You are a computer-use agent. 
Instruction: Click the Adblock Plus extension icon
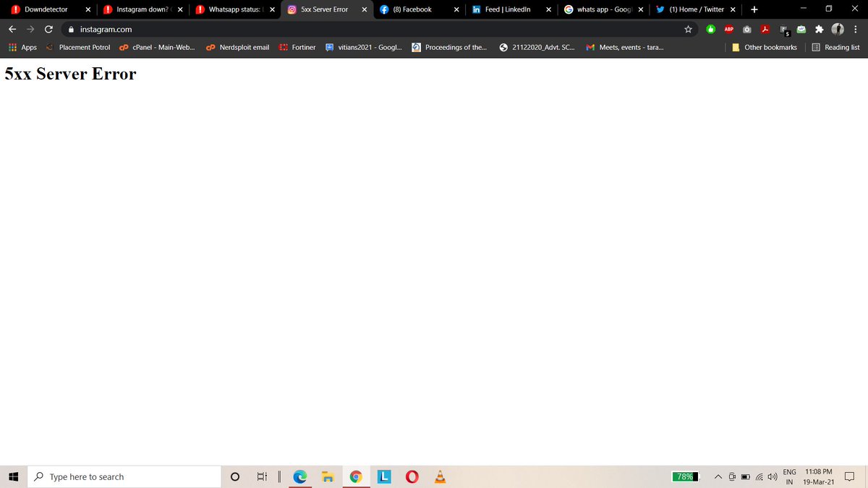click(x=728, y=29)
